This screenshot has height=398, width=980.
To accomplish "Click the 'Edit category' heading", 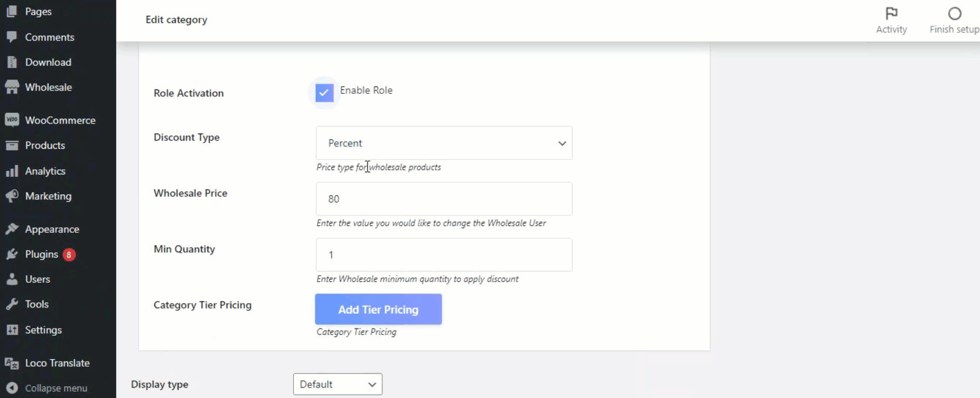I will coord(177,19).
